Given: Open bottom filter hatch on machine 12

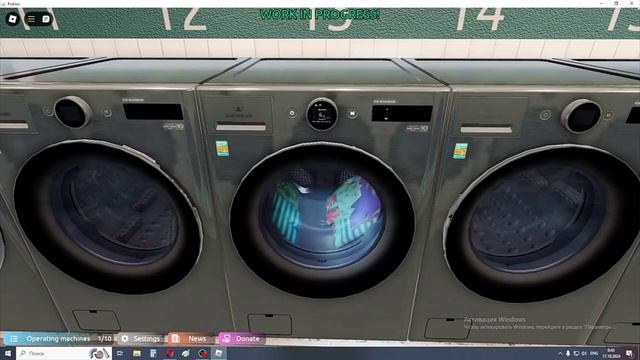Looking at the screenshot, I should click(97, 320).
